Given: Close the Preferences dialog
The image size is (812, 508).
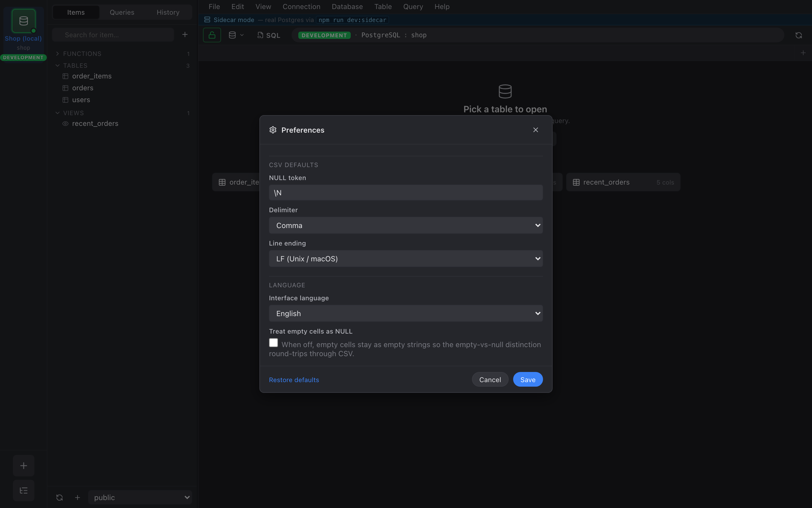Looking at the screenshot, I should click(535, 130).
